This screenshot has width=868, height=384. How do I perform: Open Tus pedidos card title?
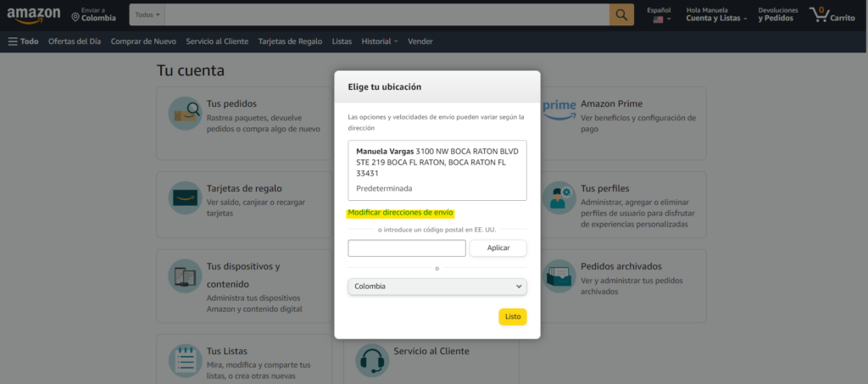[231, 104]
